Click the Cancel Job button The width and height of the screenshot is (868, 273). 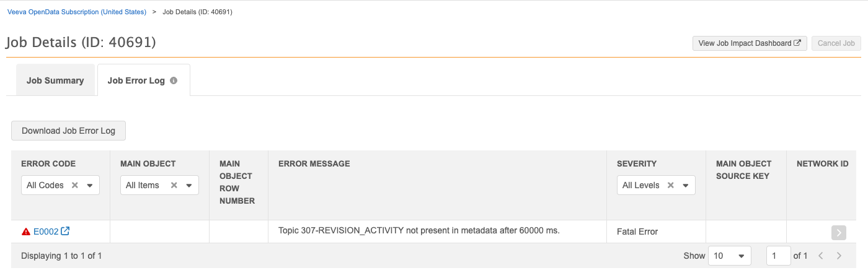(x=836, y=43)
